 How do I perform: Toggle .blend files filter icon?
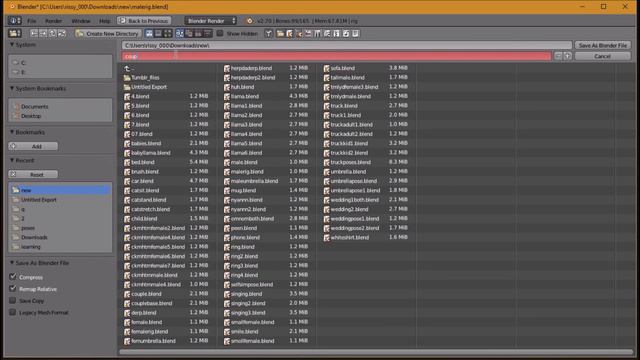[289, 33]
